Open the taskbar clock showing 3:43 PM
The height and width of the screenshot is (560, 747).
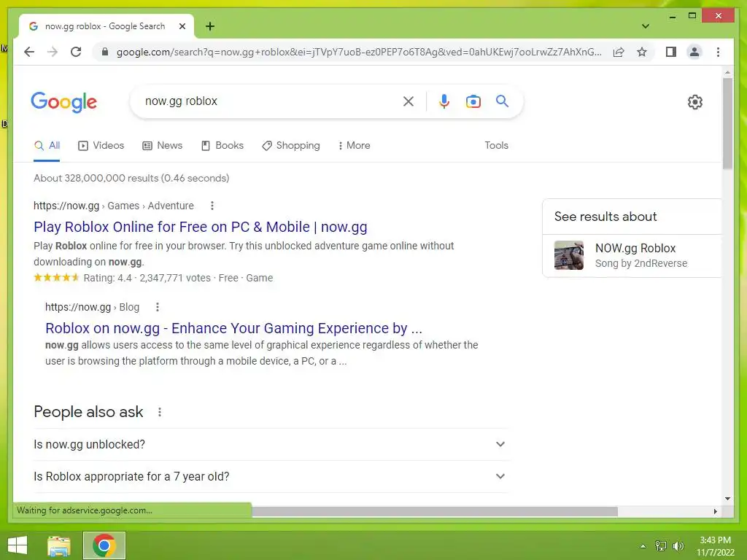coord(715,546)
